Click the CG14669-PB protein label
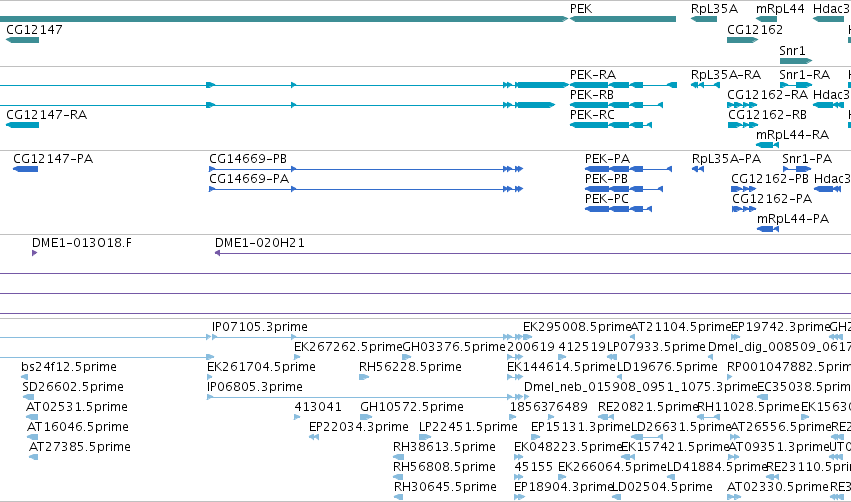The image size is (851, 502). coord(248,159)
